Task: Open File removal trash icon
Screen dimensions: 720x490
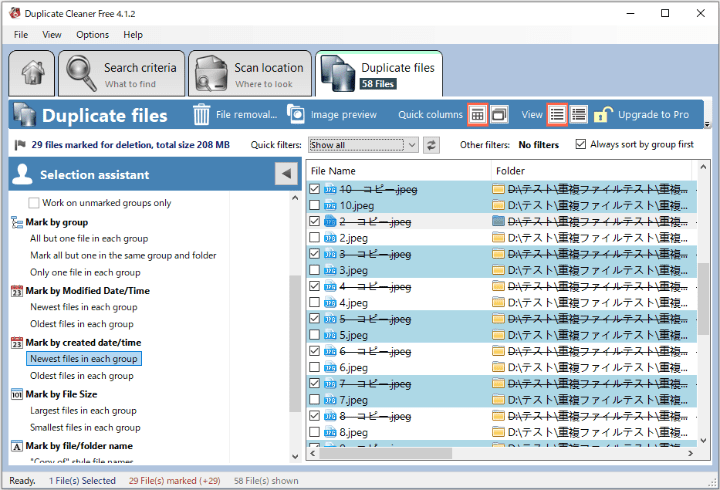Action: 201,114
